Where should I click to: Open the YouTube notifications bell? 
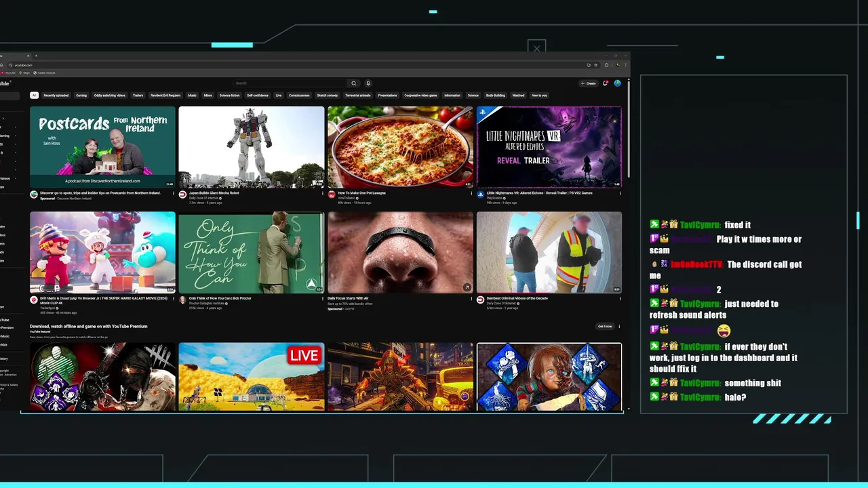tap(606, 83)
